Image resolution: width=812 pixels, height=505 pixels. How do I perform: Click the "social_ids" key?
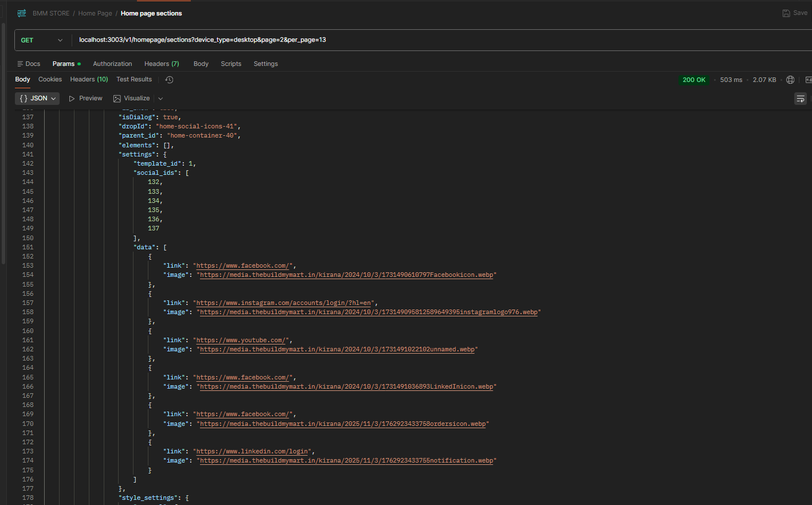click(x=155, y=173)
